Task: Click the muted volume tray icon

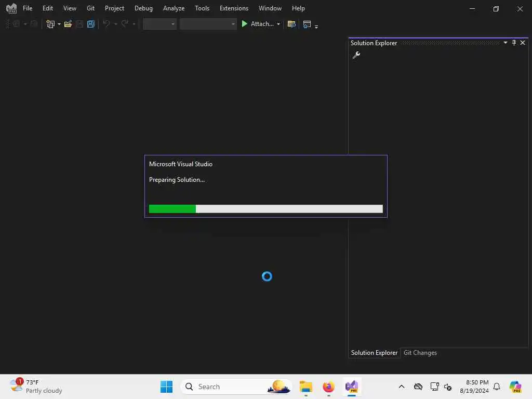Action: (x=448, y=387)
